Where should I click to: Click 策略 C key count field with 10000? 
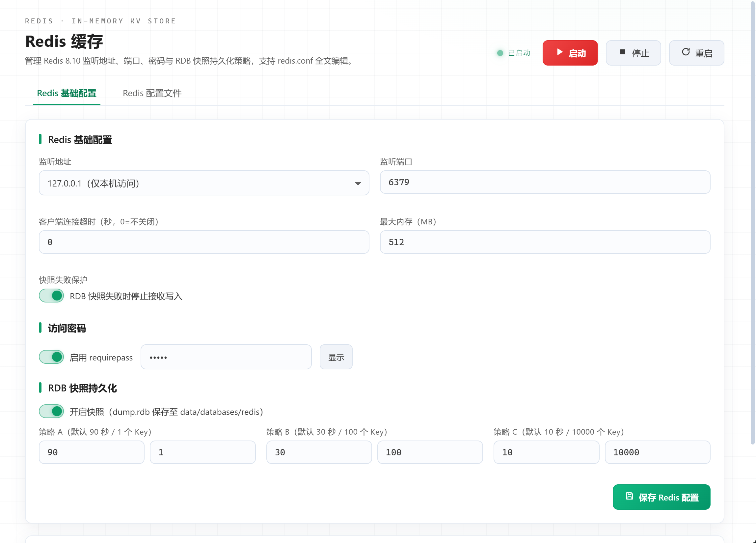[x=657, y=453]
